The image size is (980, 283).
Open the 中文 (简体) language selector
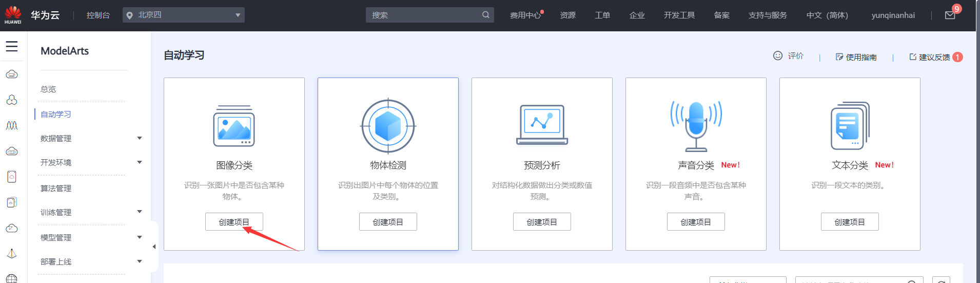[x=827, y=15]
